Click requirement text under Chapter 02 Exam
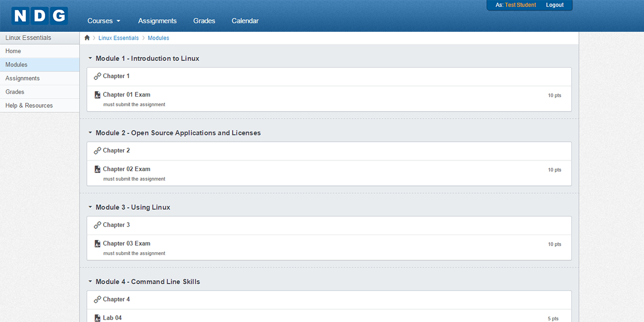The height and width of the screenshot is (322, 644). [x=134, y=179]
